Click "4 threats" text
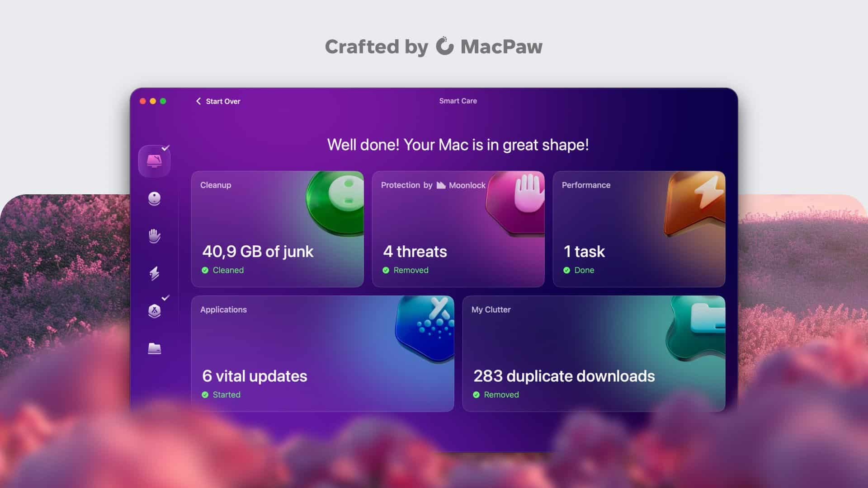 pyautogui.click(x=415, y=252)
